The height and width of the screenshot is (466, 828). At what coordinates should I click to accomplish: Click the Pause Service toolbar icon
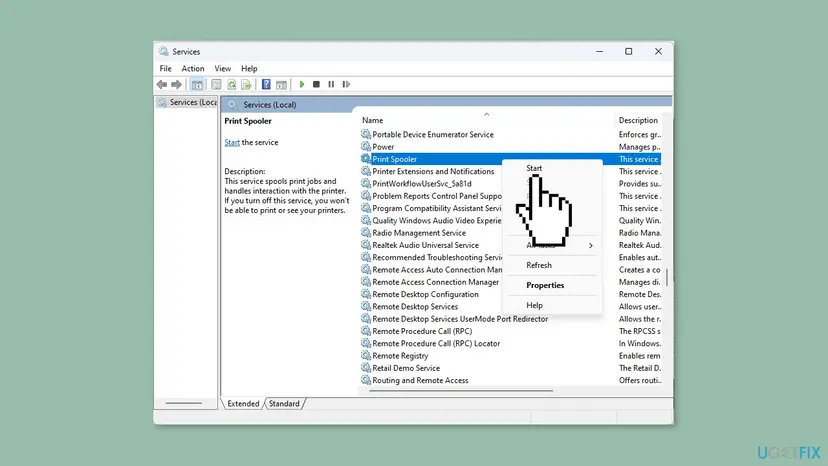pyautogui.click(x=331, y=85)
